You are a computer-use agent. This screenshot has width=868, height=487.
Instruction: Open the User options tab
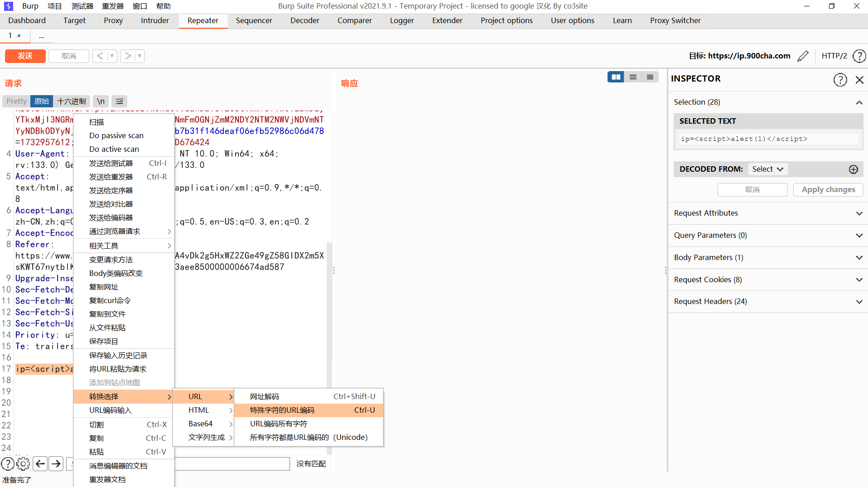pyautogui.click(x=572, y=20)
